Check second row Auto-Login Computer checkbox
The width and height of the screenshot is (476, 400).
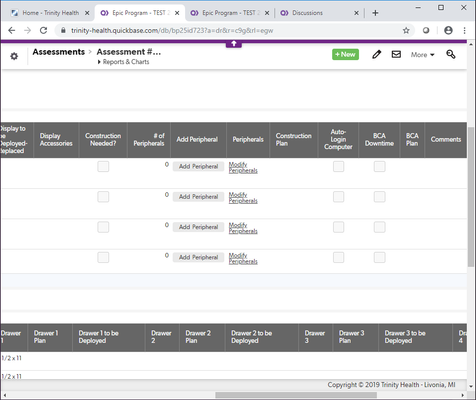(x=338, y=197)
